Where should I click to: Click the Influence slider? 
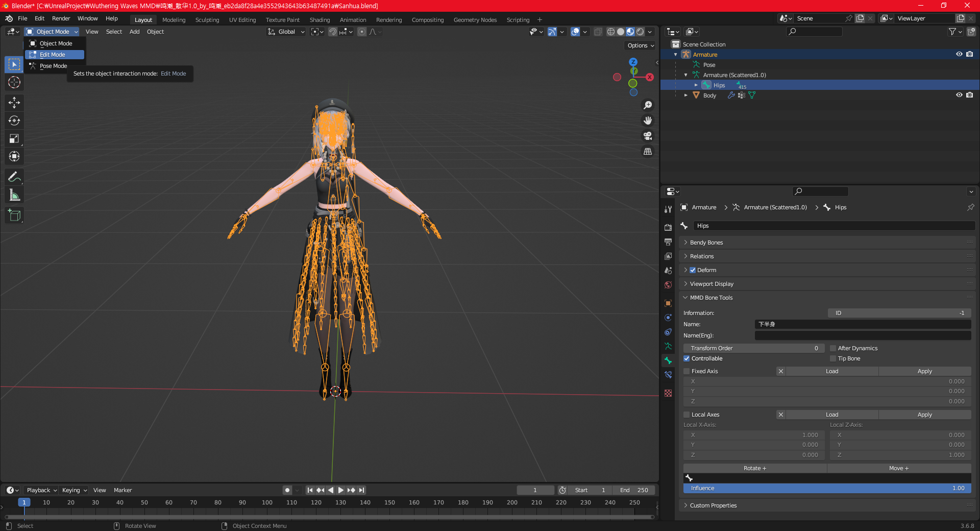[827, 488]
